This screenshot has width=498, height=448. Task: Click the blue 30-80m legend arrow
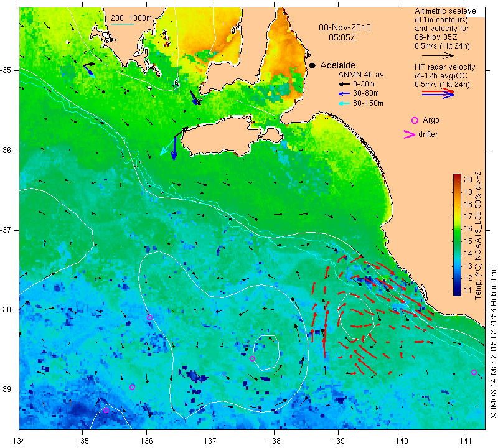[344, 94]
